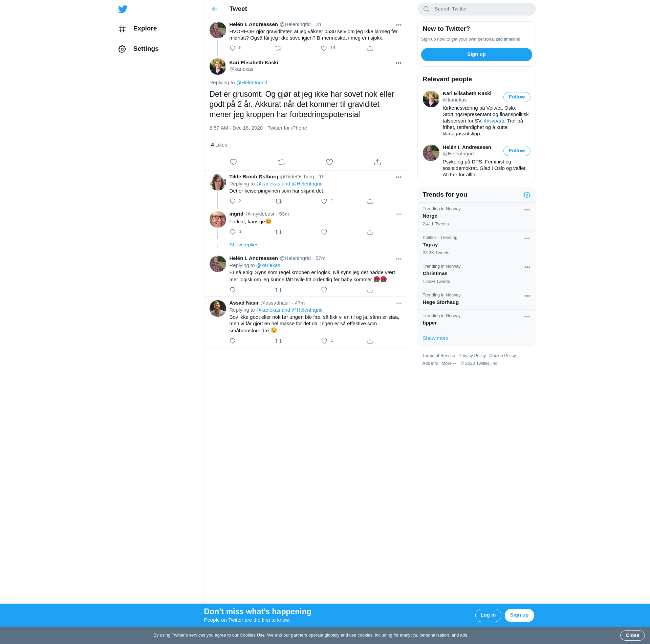
Task: Open more options for Tigray trend
Action: (x=527, y=239)
